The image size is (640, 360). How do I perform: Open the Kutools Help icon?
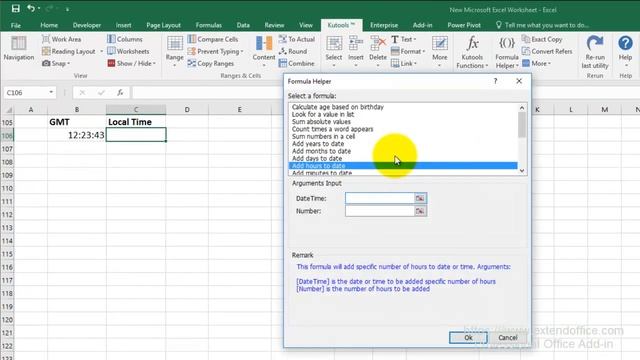point(625,43)
